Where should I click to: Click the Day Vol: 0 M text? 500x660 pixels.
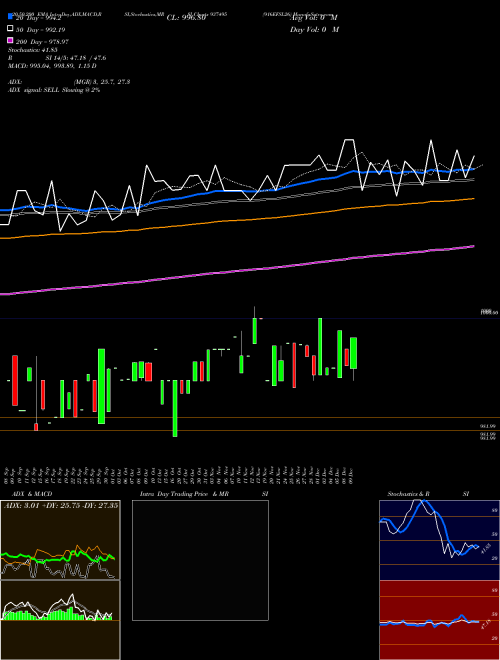[314, 29]
